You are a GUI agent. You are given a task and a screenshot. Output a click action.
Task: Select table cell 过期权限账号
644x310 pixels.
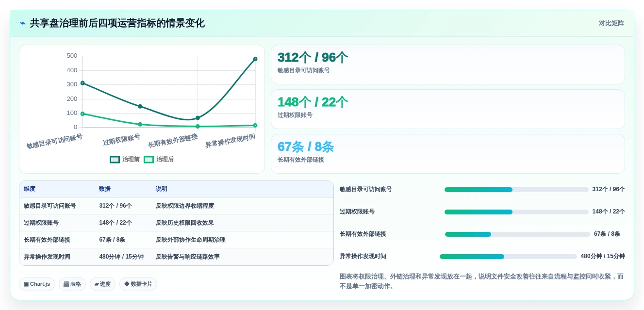41,223
